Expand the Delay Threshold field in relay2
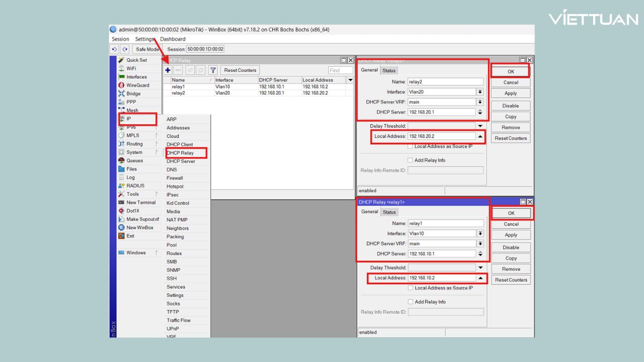This screenshot has width=644, height=362. [x=480, y=126]
